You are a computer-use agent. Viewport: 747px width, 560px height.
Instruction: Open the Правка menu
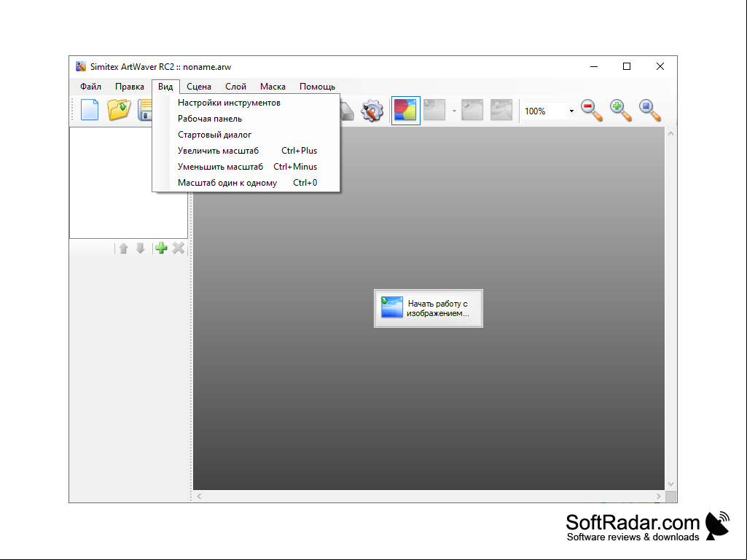pyautogui.click(x=130, y=87)
